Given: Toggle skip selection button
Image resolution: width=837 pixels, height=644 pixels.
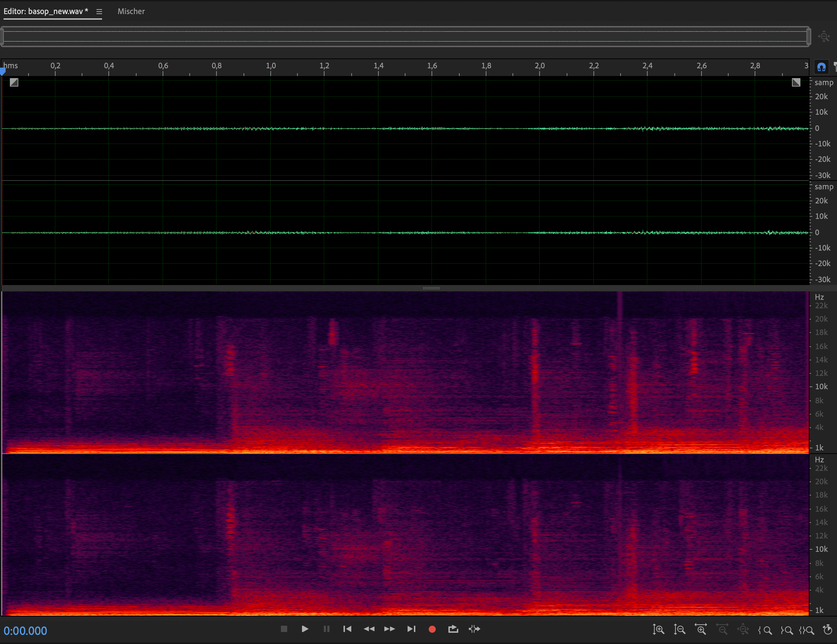Looking at the screenshot, I should [x=474, y=629].
